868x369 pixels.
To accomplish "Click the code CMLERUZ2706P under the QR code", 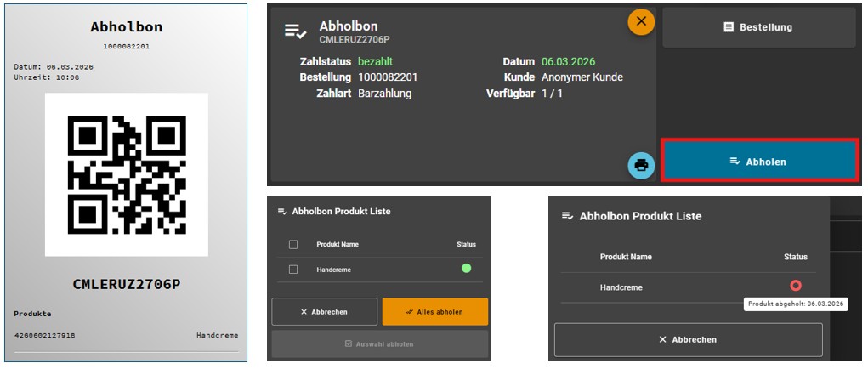I will (127, 284).
